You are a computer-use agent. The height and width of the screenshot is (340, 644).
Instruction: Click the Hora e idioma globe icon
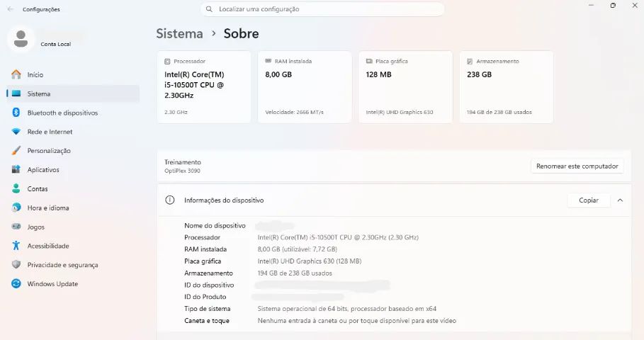click(16, 208)
